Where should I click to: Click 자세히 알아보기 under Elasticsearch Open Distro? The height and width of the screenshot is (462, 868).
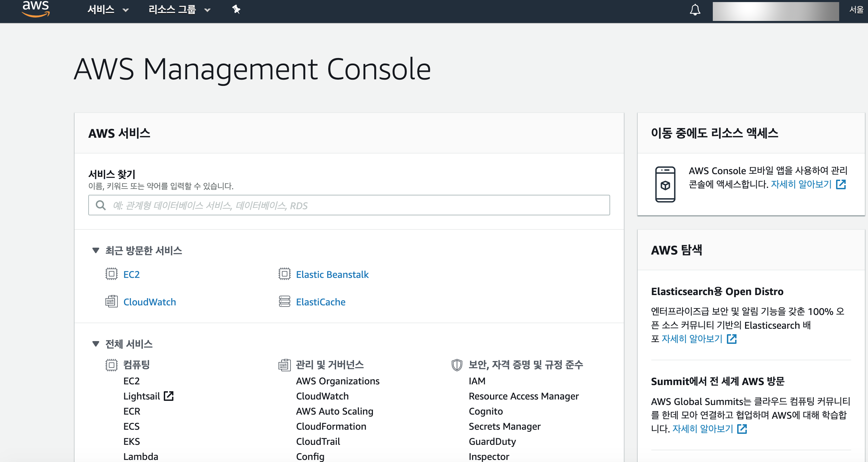[x=692, y=339]
